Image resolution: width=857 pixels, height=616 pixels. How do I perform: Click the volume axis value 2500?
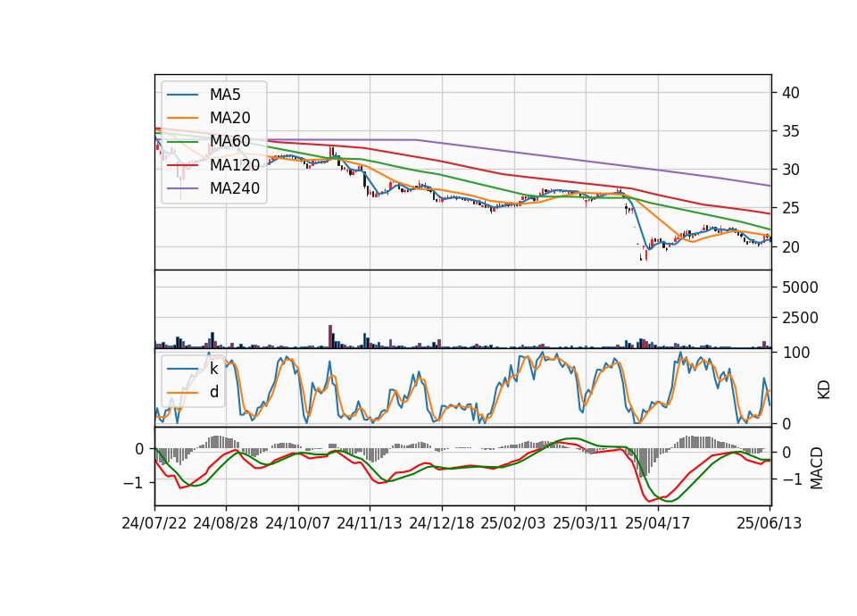point(800,318)
